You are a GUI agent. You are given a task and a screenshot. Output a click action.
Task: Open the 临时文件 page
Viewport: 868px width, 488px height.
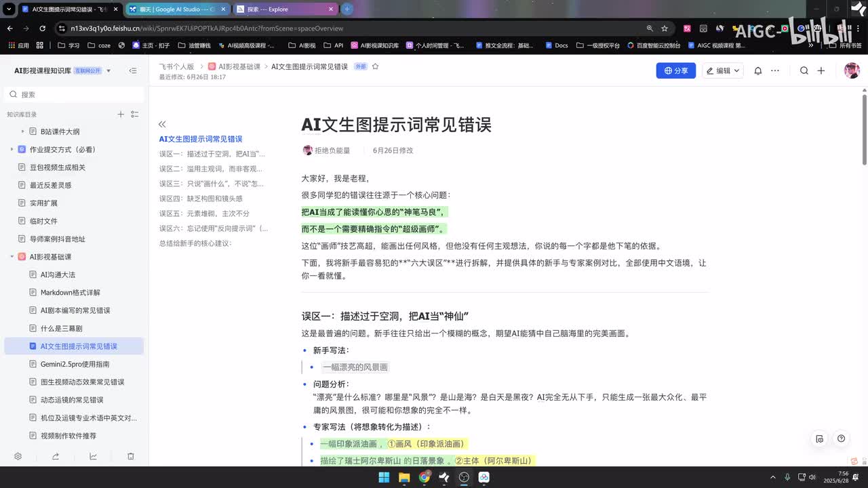pyautogui.click(x=43, y=221)
